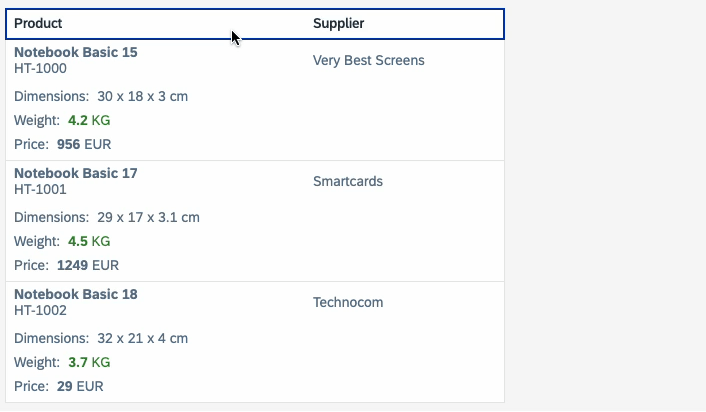Click the 4.5 KG weight value
The height and width of the screenshot is (412, 706).
89,241
